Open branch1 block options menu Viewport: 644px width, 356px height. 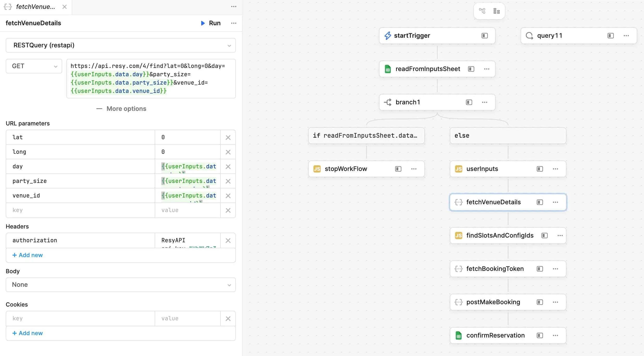point(485,102)
